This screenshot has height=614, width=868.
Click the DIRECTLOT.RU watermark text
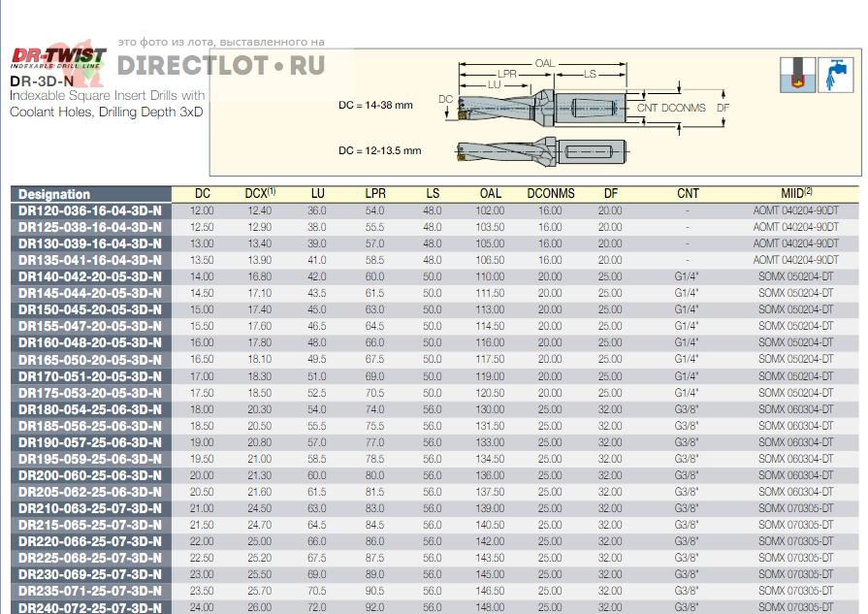221,66
